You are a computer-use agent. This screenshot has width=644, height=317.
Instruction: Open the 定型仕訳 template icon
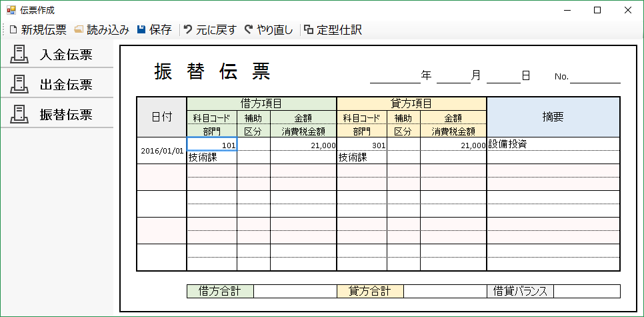(308, 29)
